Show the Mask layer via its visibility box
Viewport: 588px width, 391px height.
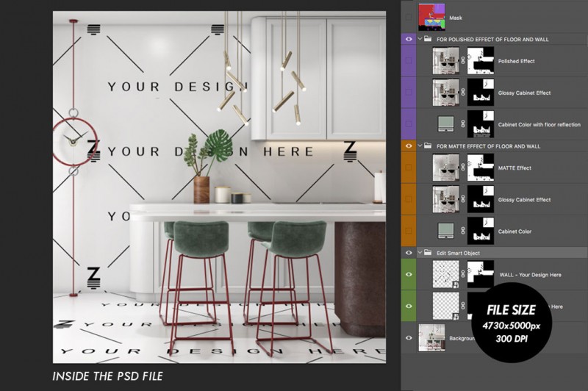(x=409, y=17)
